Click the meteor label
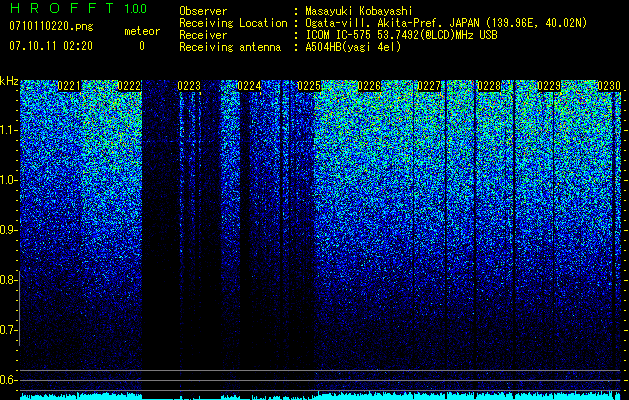Image resolution: width=629 pixels, height=400 pixels. coord(142,31)
